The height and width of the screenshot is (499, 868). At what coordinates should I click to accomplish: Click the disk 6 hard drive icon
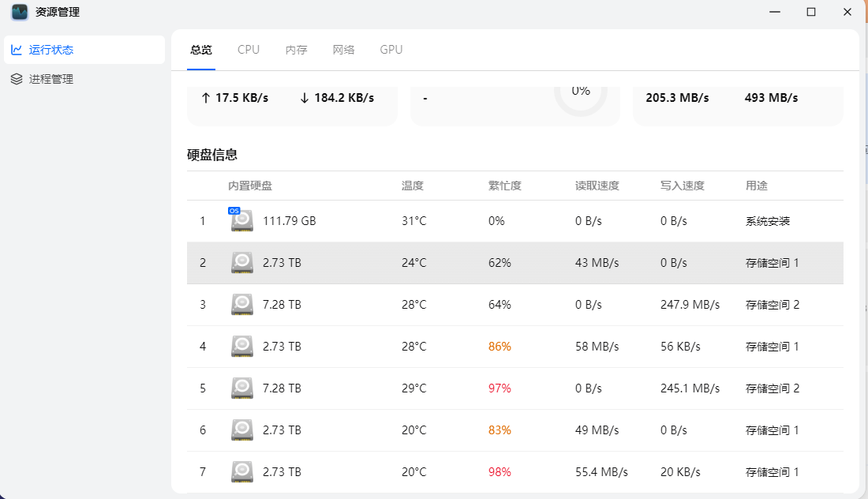click(x=242, y=430)
